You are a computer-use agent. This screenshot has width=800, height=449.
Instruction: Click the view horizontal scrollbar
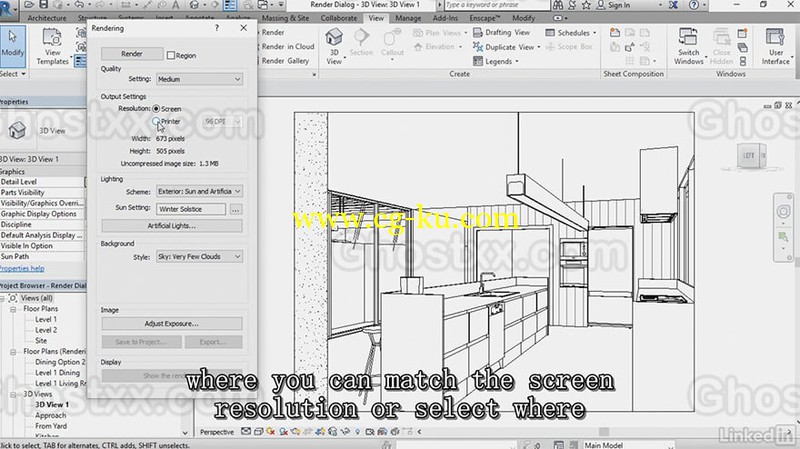click(605, 432)
